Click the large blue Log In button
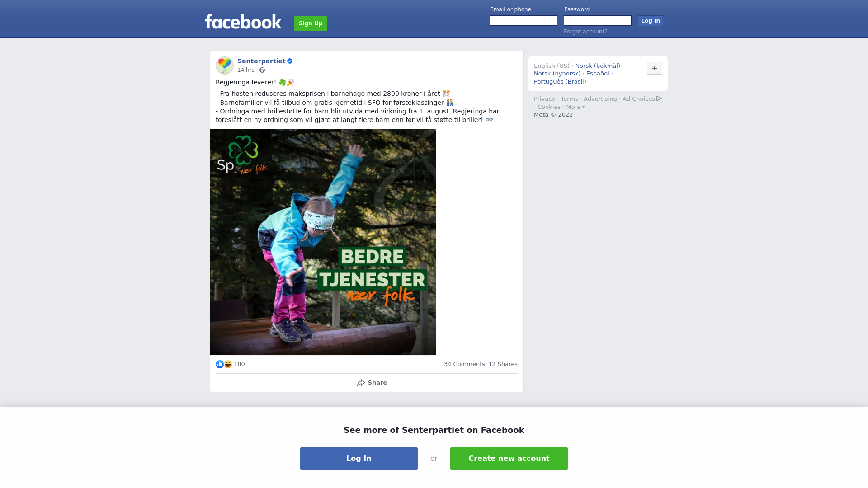The width and height of the screenshot is (868, 488). (x=359, y=459)
